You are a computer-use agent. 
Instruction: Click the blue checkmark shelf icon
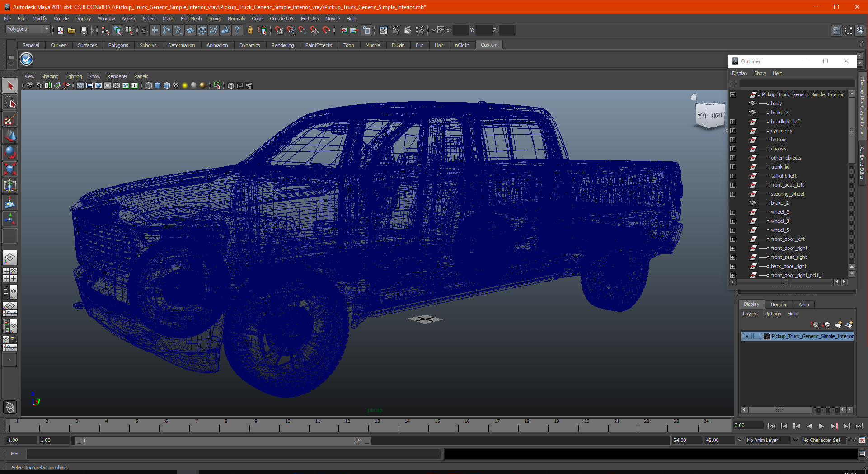pos(27,59)
